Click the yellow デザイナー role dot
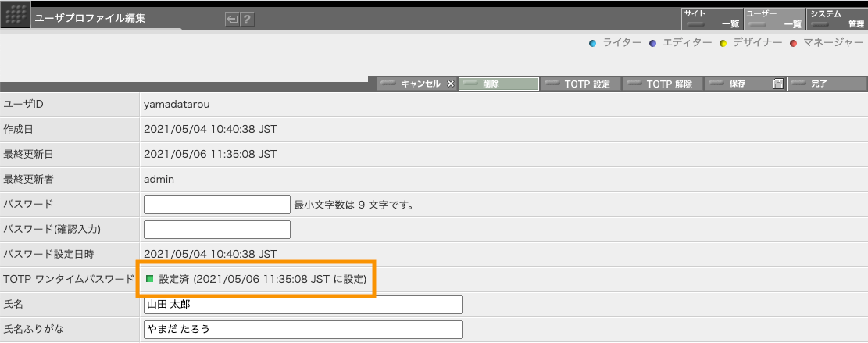The height and width of the screenshot is (343, 868). (x=723, y=43)
